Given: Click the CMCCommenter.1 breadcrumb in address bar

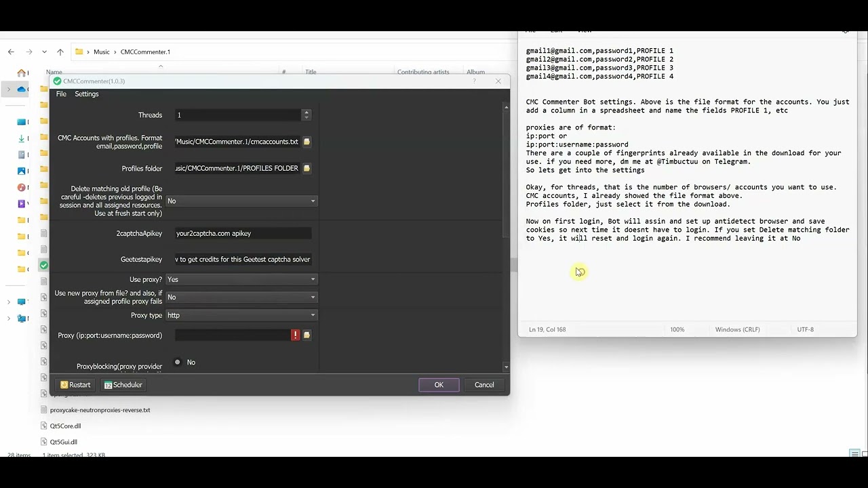Looking at the screenshot, I should click(x=145, y=52).
